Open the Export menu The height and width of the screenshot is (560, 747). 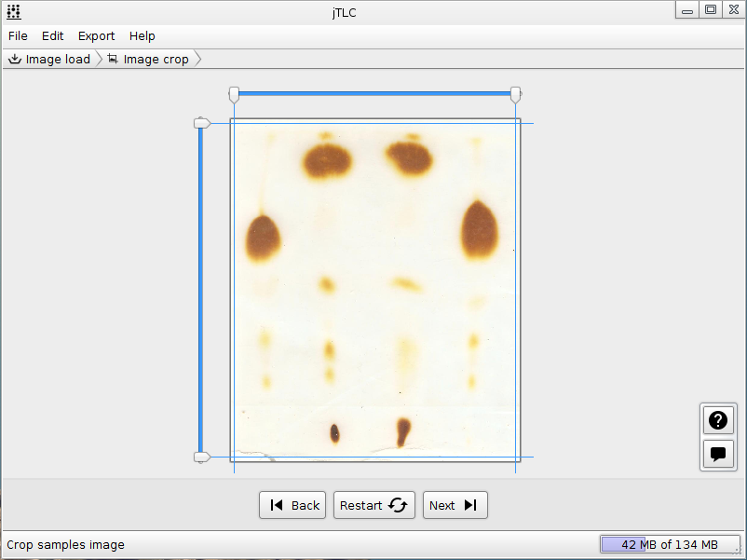(x=96, y=36)
